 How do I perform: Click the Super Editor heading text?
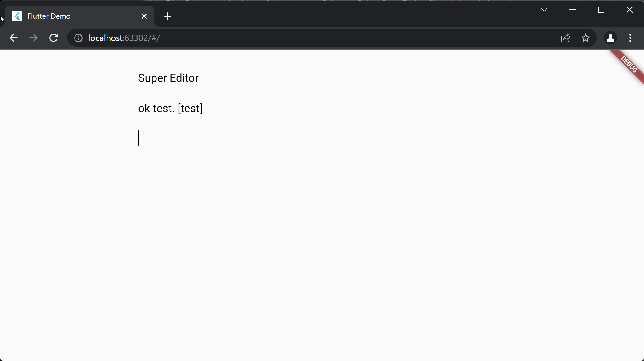point(168,78)
